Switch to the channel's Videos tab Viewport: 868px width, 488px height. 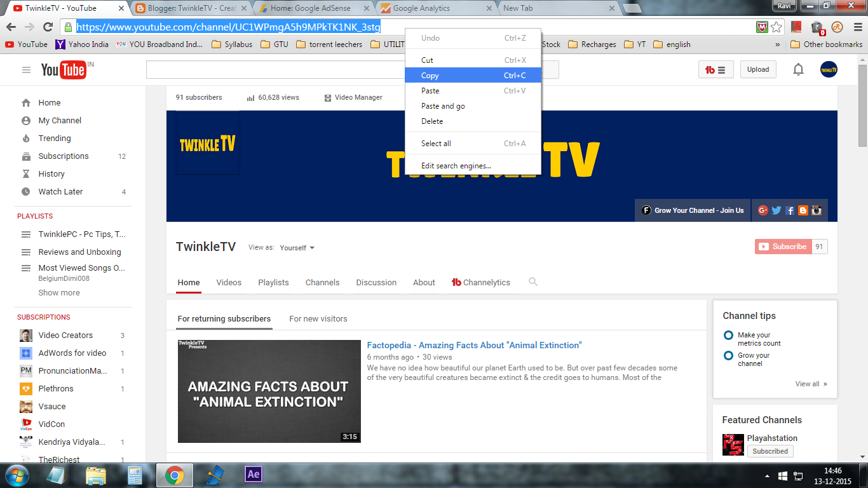[x=229, y=283]
